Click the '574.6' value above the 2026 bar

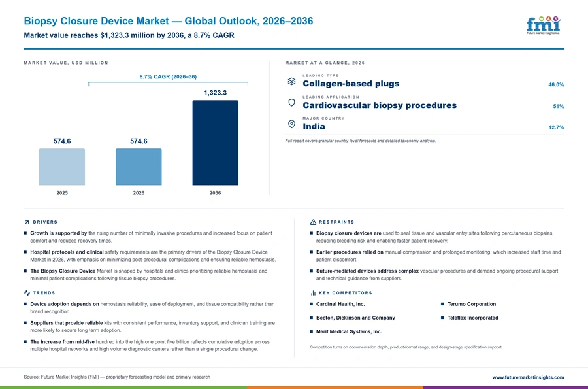click(139, 141)
